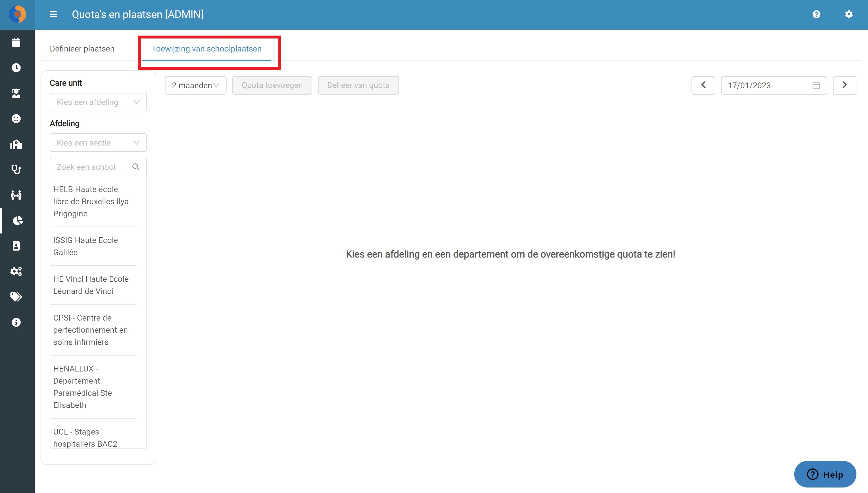This screenshot has width=868, height=493.
Task: Open the info circle icon in the sidebar
Action: pyautogui.click(x=16, y=322)
